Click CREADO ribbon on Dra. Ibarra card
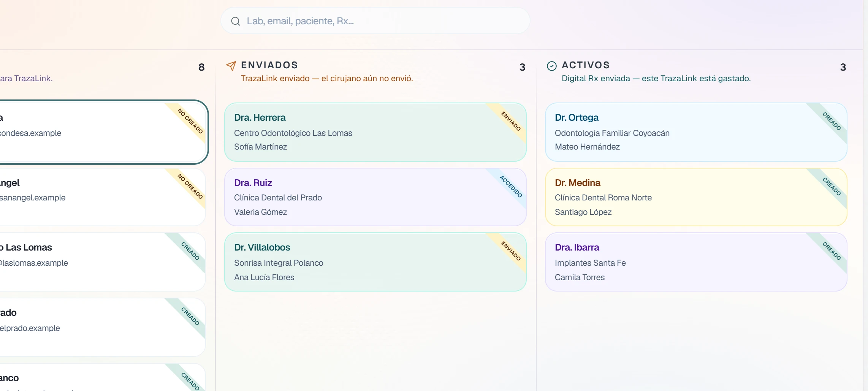This screenshot has width=868, height=391. pyautogui.click(x=832, y=251)
